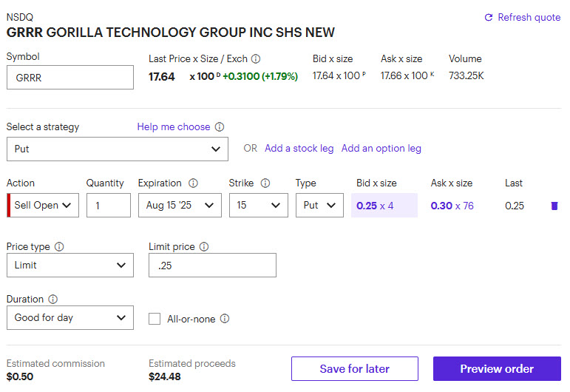Open the Select a strategy dropdown
The width and height of the screenshot is (570, 392).
click(x=117, y=149)
